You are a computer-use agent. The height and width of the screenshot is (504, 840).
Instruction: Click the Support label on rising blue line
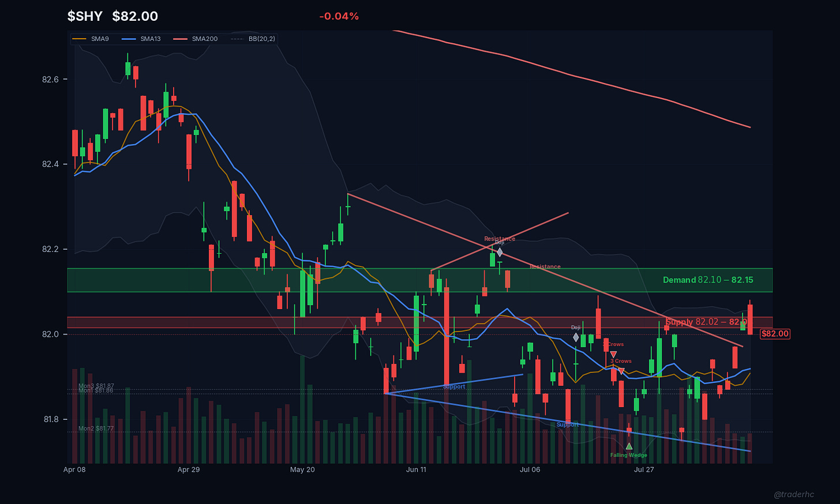click(x=454, y=386)
